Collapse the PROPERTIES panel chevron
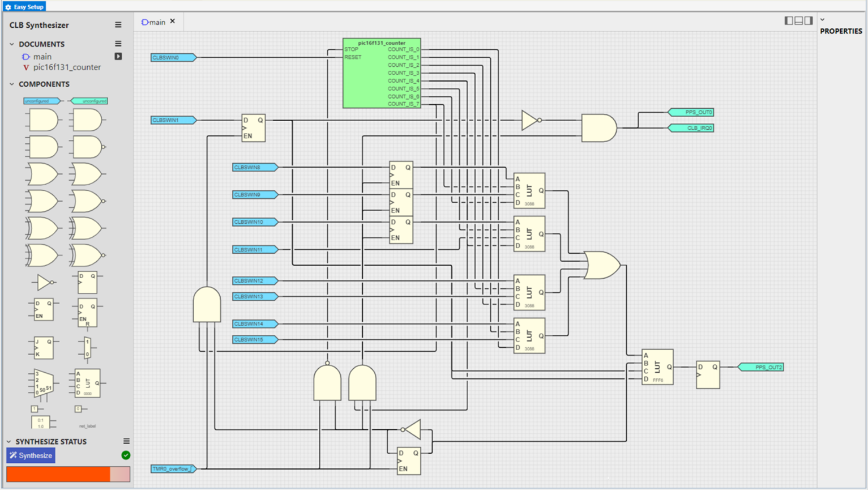This screenshot has width=868, height=490. point(823,20)
